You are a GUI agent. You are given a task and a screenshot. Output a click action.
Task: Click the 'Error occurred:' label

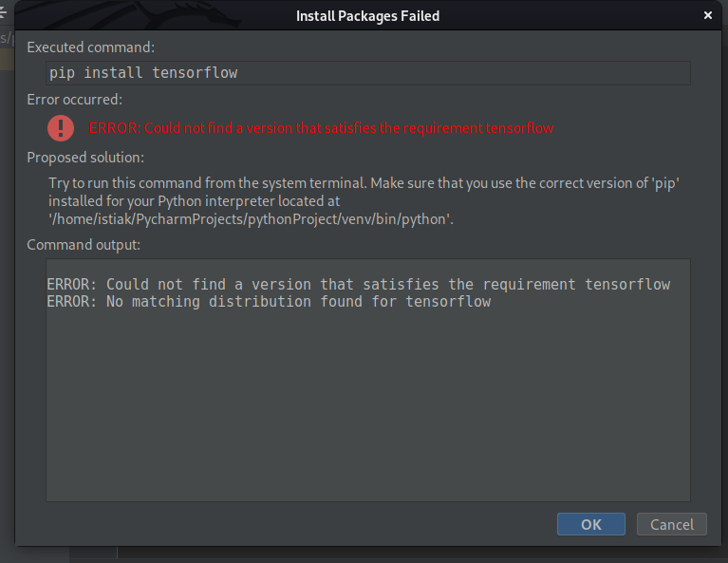click(x=75, y=100)
